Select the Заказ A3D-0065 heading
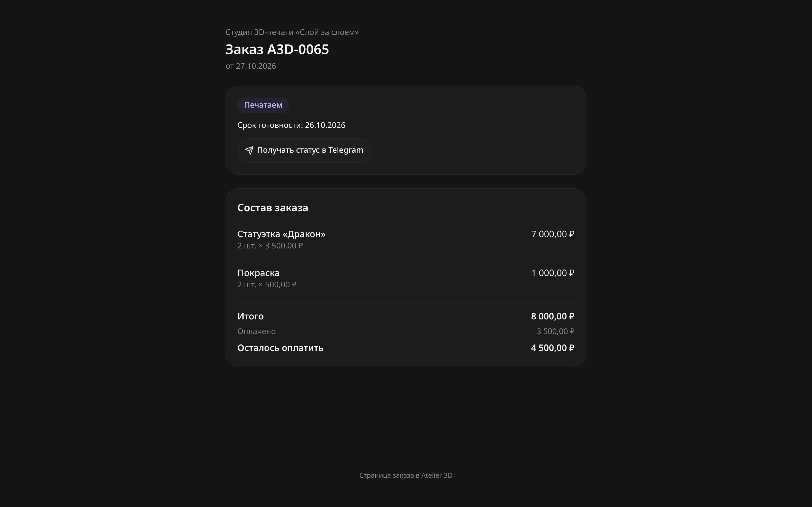The image size is (812, 507). click(x=277, y=50)
